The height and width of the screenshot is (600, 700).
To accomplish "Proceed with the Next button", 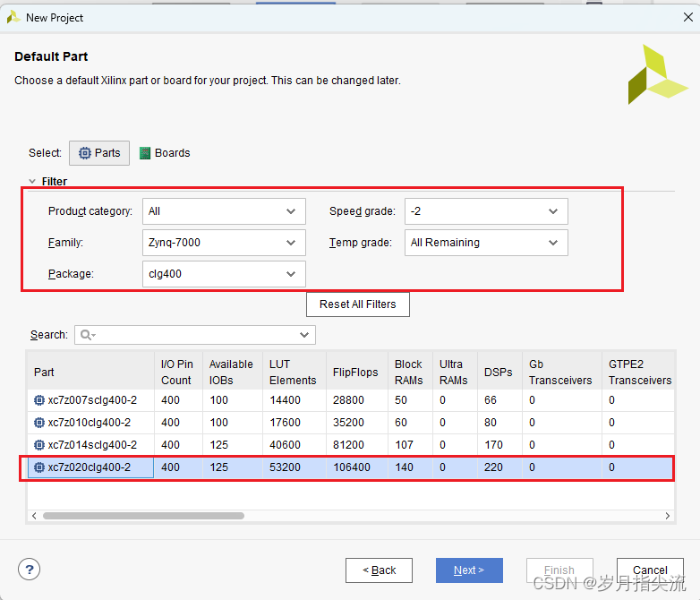I will click(x=469, y=570).
